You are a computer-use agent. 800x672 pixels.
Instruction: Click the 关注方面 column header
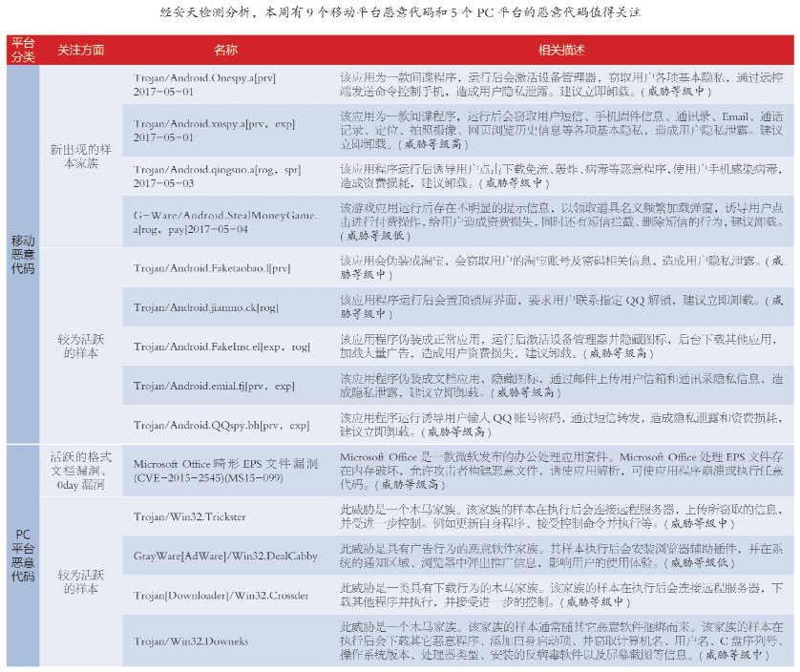(x=80, y=50)
